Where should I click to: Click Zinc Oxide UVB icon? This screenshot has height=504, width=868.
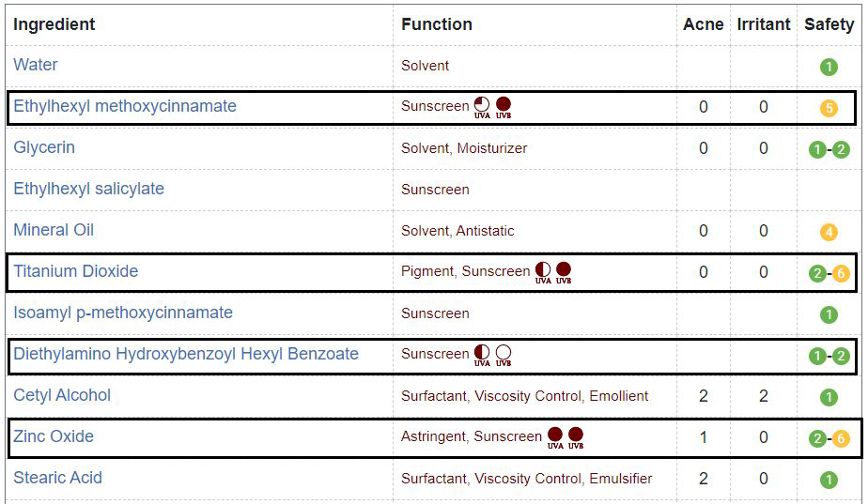point(576,437)
